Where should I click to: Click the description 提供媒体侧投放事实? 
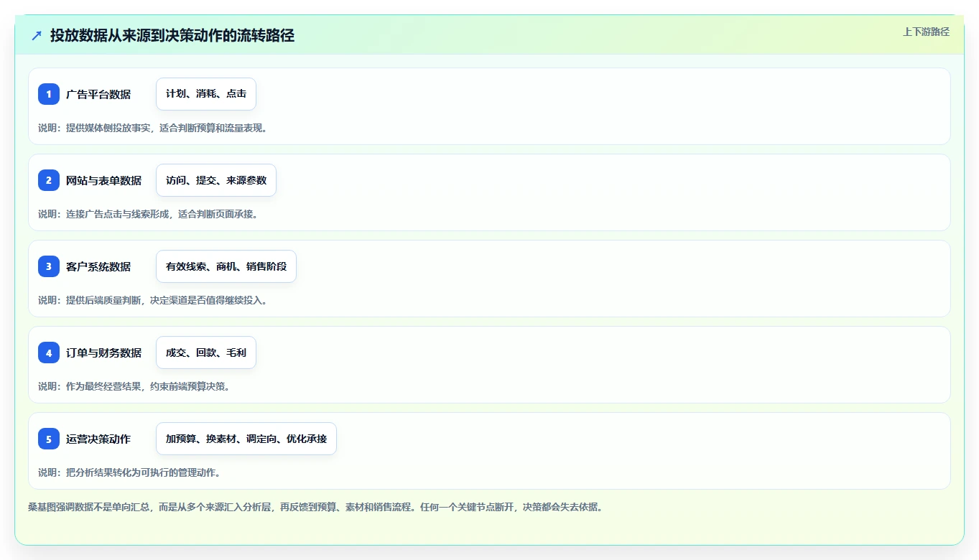(153, 128)
